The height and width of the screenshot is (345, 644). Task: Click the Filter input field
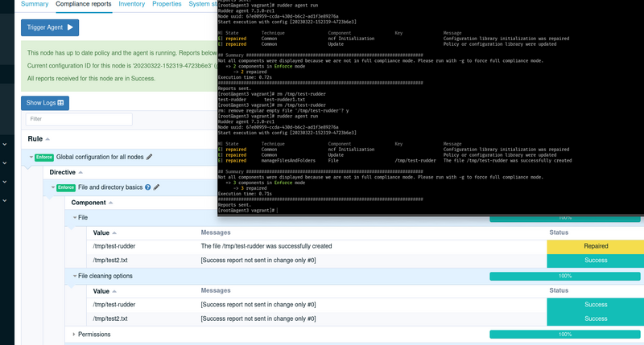tap(79, 119)
